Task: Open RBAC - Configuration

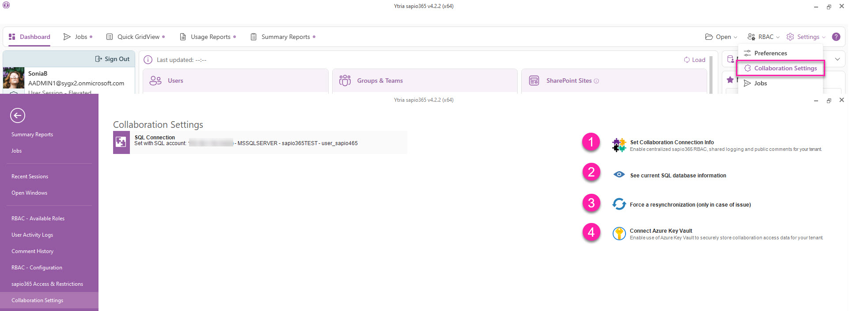Action: pyautogui.click(x=37, y=268)
